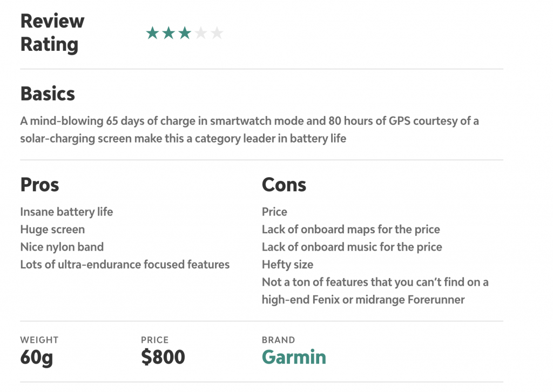
Task: Click the second green rating star
Action: pos(168,33)
